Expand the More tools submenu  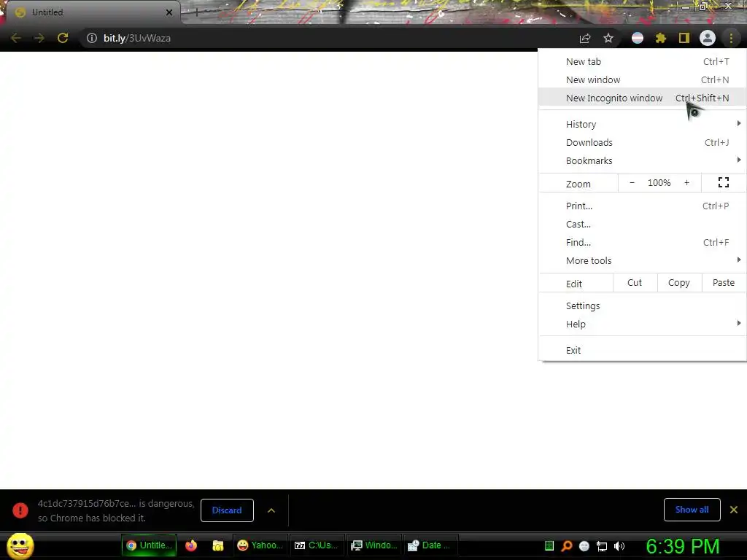(x=642, y=260)
